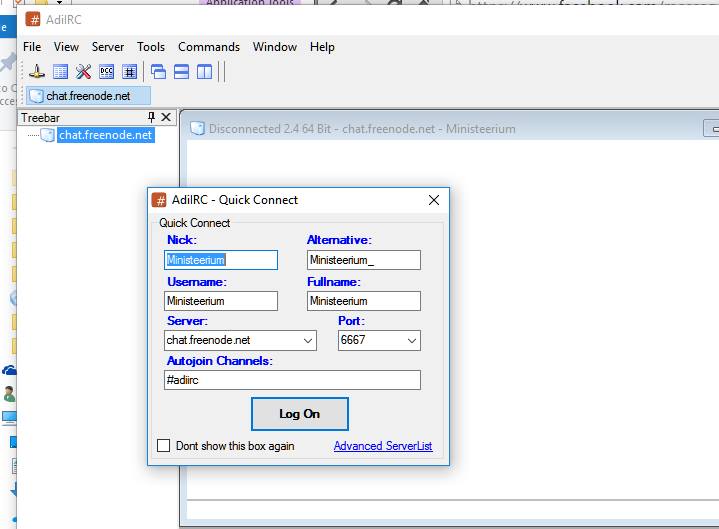Click the Quick Connect dialog hash icon
719x529 pixels.
click(159, 200)
